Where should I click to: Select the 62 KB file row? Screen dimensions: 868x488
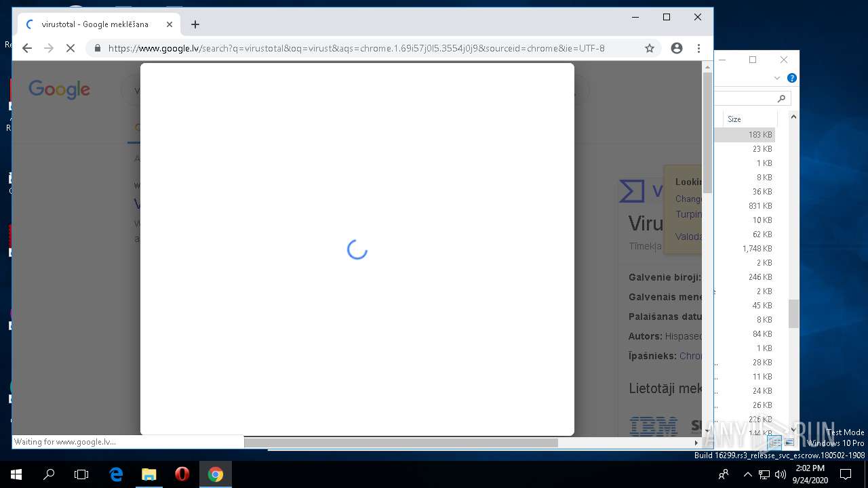pyautogui.click(x=745, y=235)
